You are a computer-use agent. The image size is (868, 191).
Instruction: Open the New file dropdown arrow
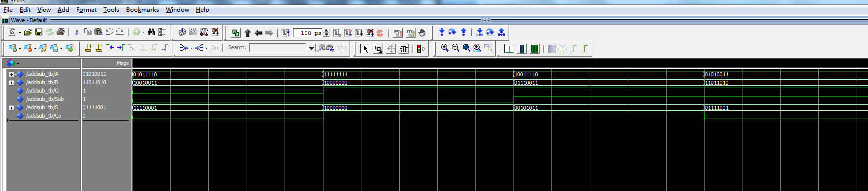(20, 33)
